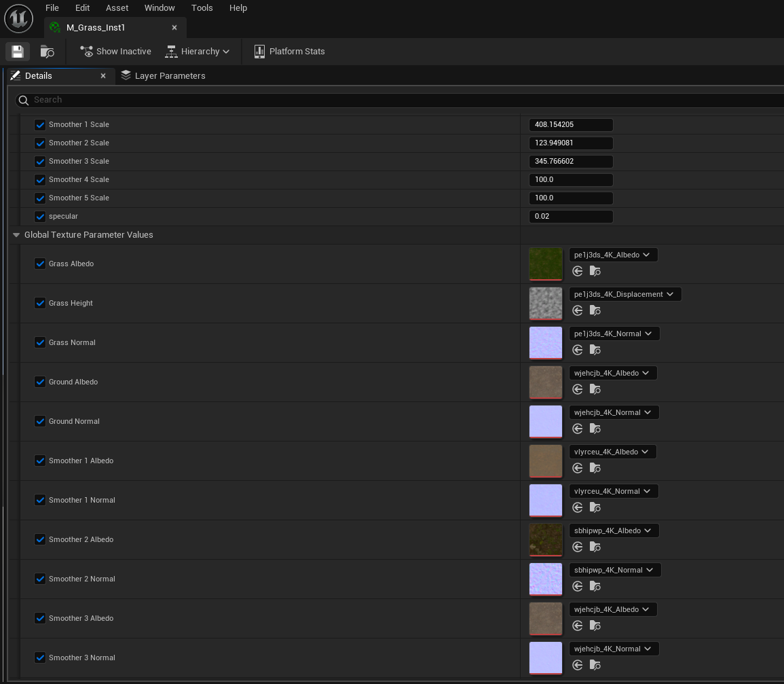Toggle the Grass Height override checkbox
784x684 pixels.
tap(40, 303)
